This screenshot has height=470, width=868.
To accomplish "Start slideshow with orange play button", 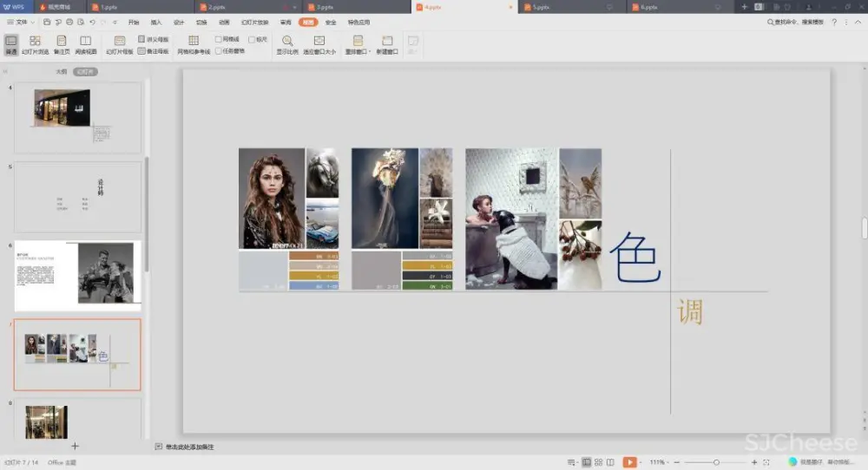I will pos(630,462).
